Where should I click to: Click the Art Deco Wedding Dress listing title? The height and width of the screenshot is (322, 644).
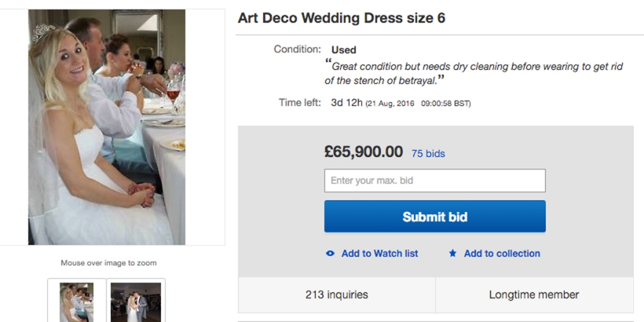[x=341, y=18]
